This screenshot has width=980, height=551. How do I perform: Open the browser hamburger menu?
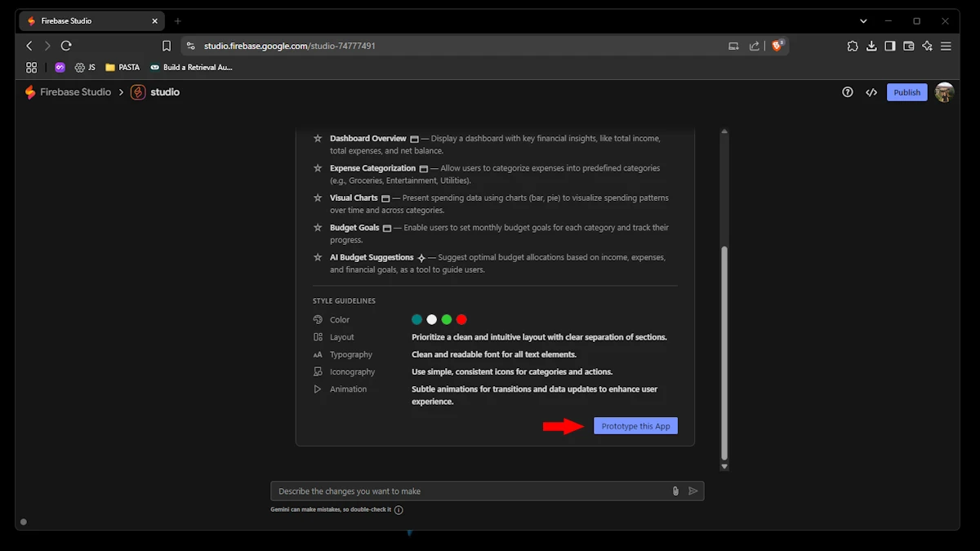[x=946, y=46]
